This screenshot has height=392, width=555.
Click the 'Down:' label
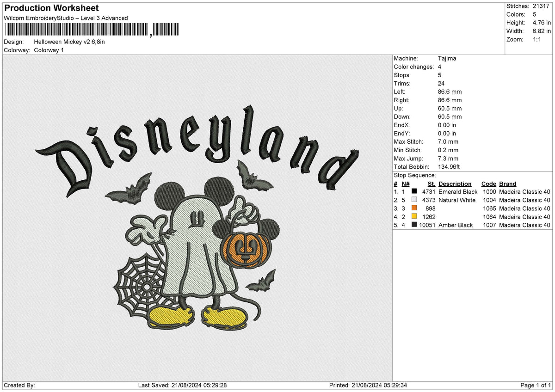402,117
